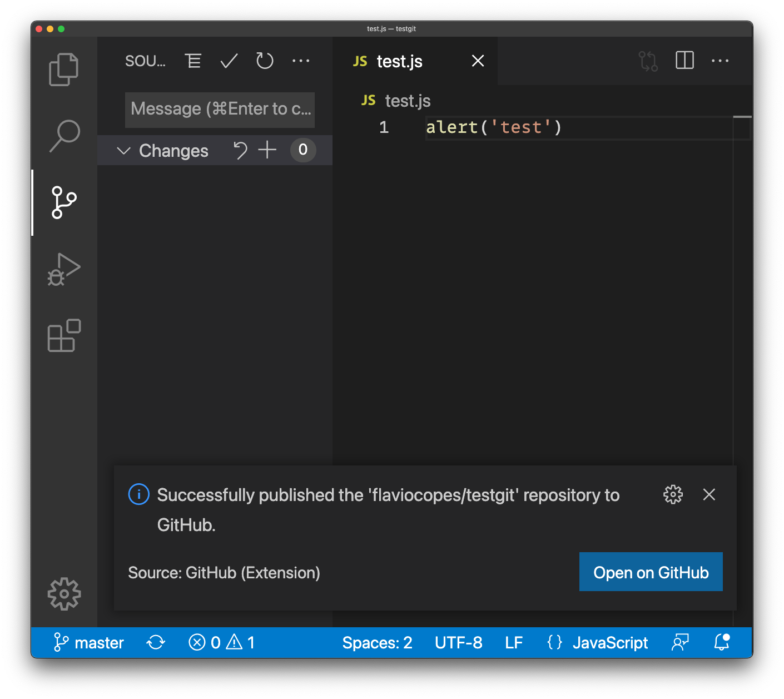The width and height of the screenshot is (784, 699).
Task: Click the commit checkmark icon
Action: coord(229,61)
